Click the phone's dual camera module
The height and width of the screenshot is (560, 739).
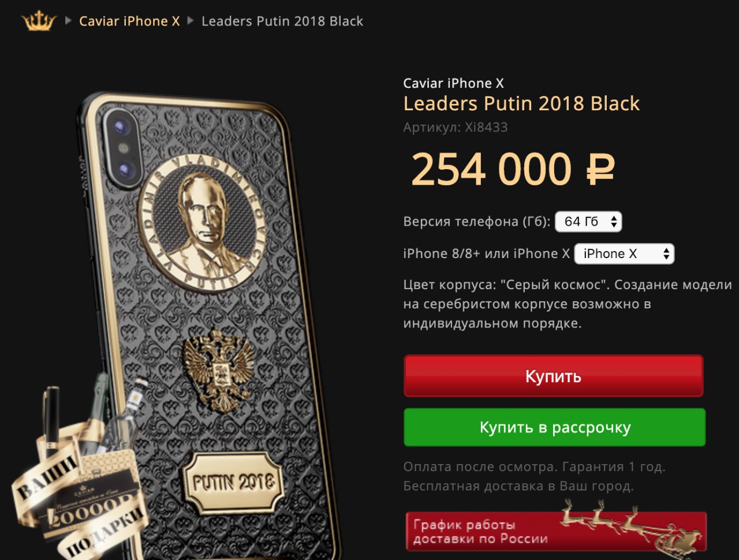(121, 148)
